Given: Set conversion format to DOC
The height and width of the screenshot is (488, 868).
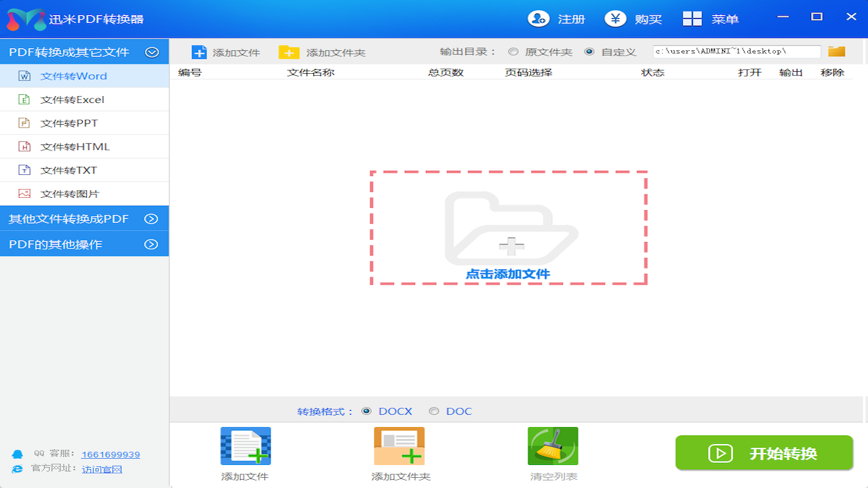Looking at the screenshot, I should pos(433,411).
